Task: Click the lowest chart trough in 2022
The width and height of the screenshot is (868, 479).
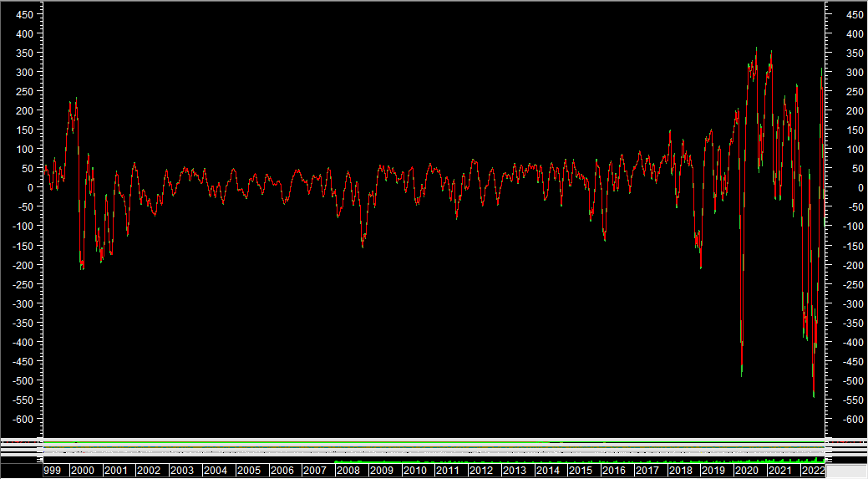Action: [x=814, y=396]
